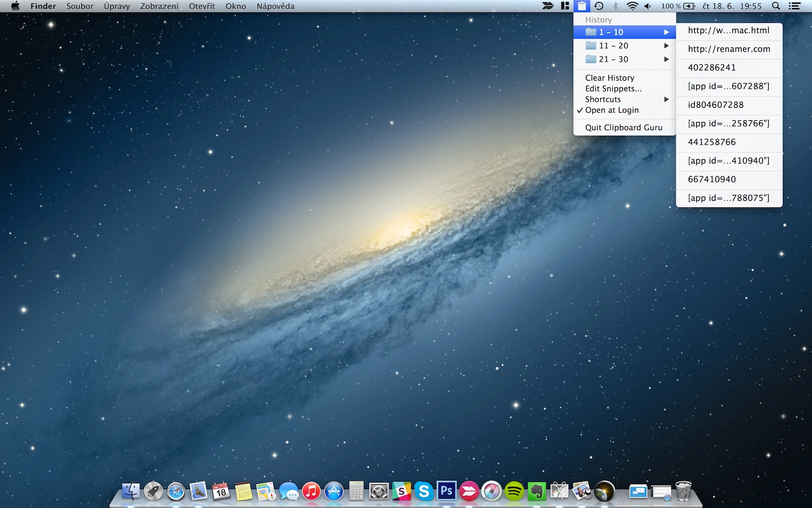Launch Skype from the dock
The height and width of the screenshot is (508, 812).
click(x=424, y=491)
